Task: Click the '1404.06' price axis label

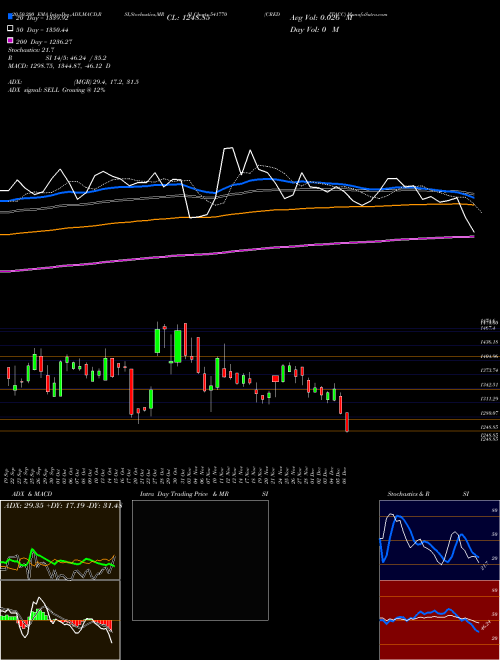Action: (x=489, y=357)
